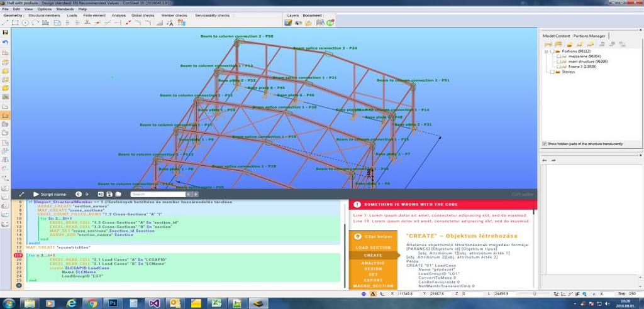Collapse the Portions tree node

547,51
